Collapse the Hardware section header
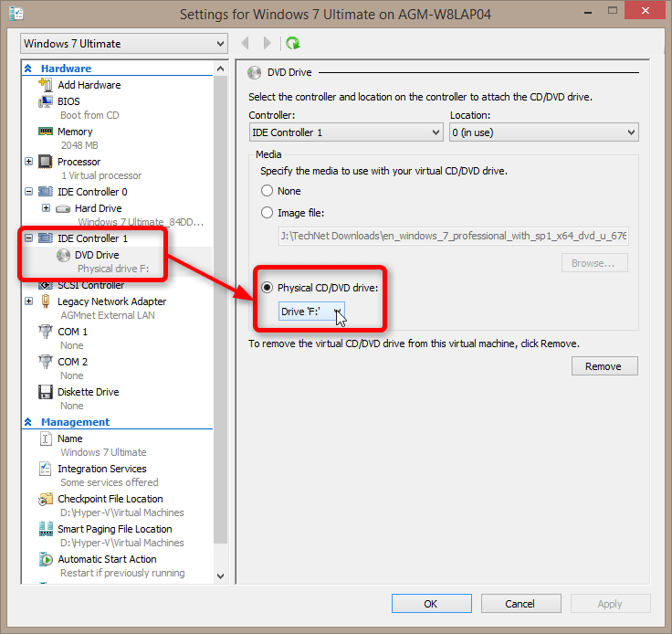Viewport: 672px width, 634px height. click(x=28, y=69)
